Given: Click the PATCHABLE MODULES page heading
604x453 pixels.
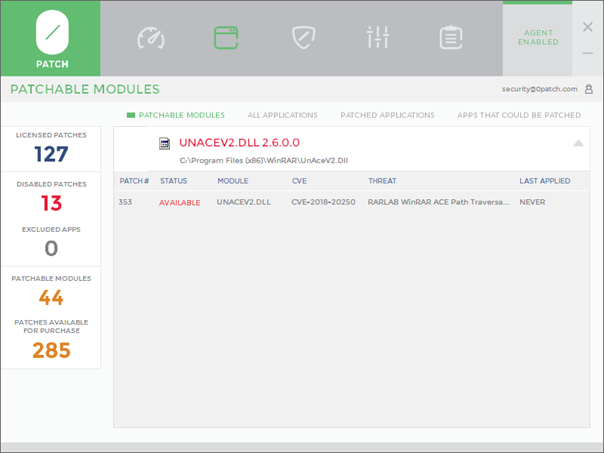Looking at the screenshot, I should (85, 89).
